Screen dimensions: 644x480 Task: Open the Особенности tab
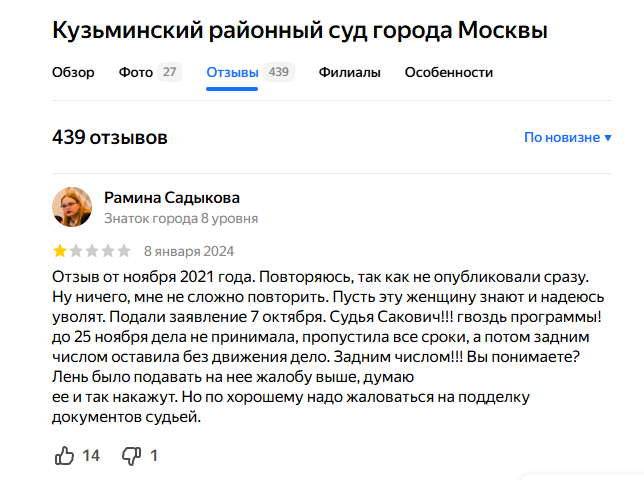[x=449, y=72]
